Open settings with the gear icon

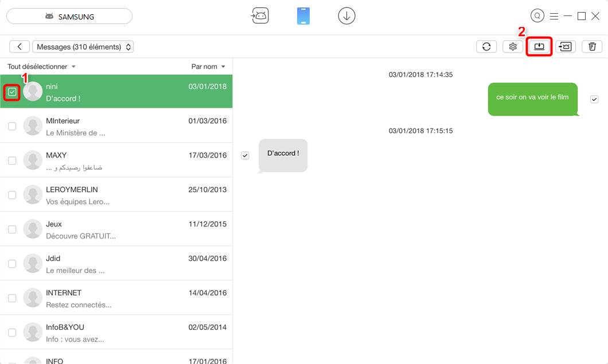coord(513,47)
